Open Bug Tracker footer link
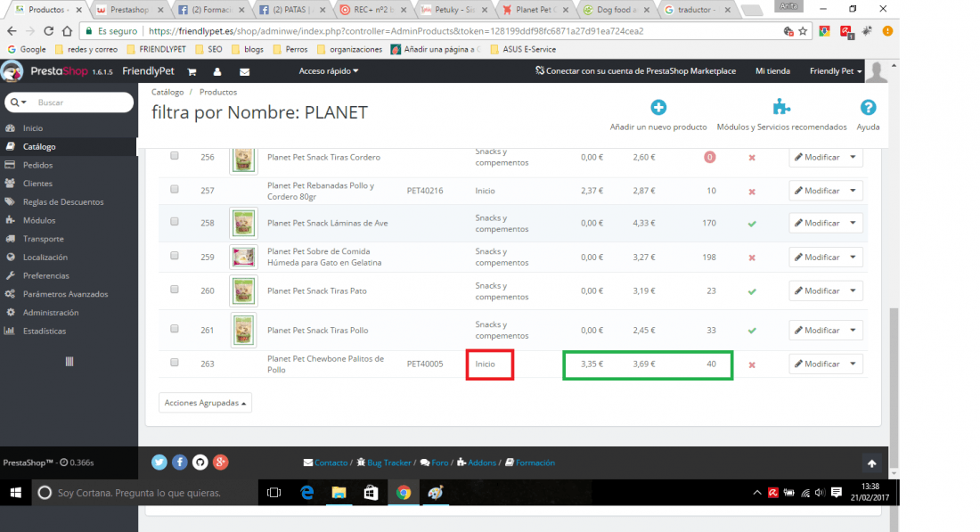 tap(388, 462)
